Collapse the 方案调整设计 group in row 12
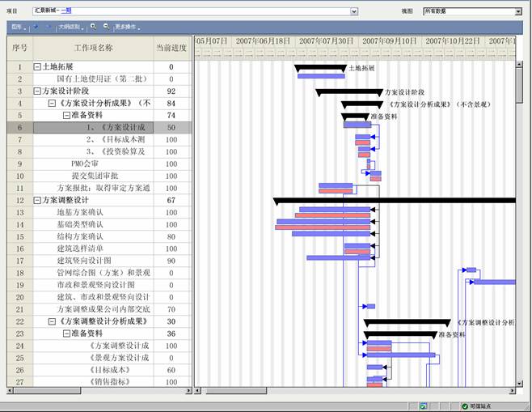Screen dimensions: 532x412 [x=37, y=200]
